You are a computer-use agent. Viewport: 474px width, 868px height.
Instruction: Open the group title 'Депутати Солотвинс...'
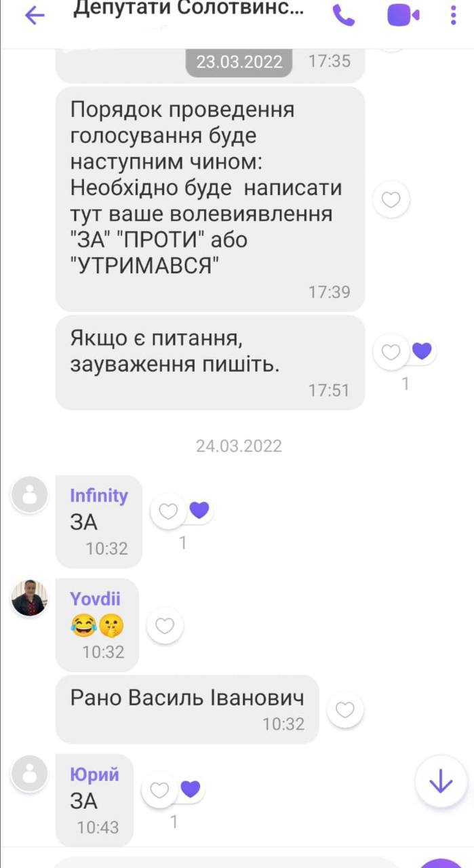tap(189, 9)
